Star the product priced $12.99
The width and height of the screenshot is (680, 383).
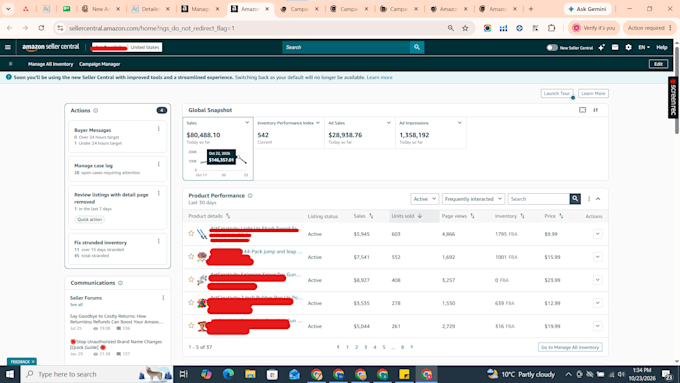191,302
